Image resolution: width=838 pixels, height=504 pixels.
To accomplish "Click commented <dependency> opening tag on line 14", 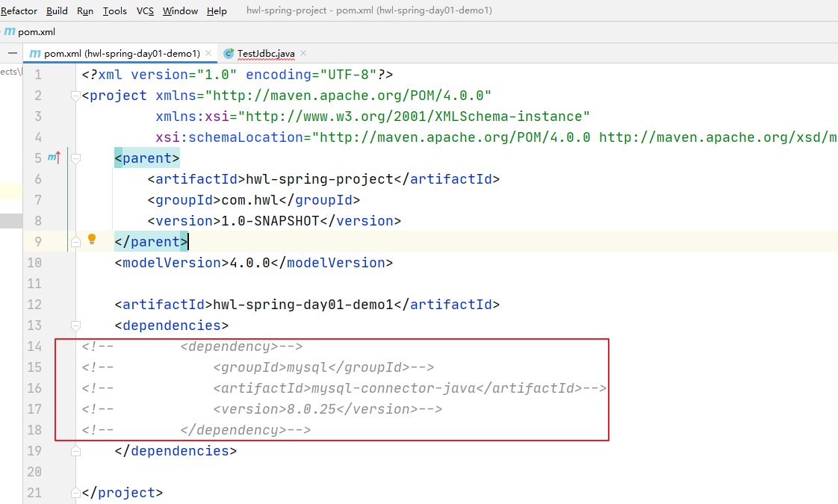I will (229, 346).
